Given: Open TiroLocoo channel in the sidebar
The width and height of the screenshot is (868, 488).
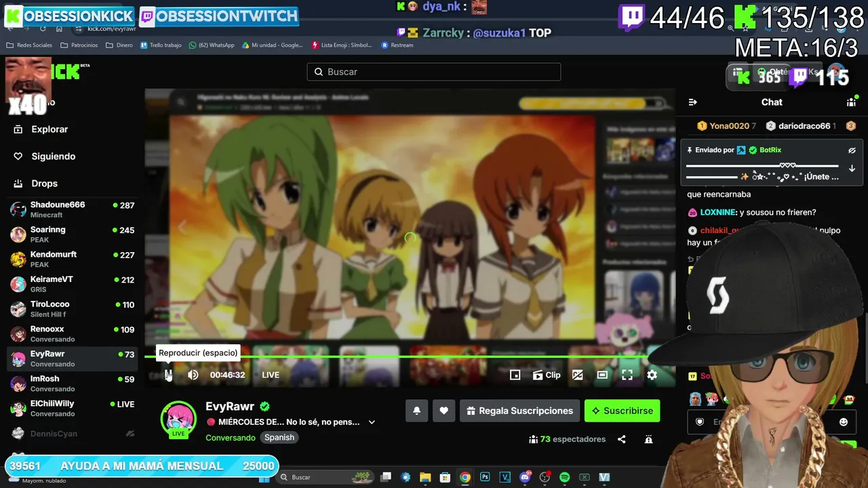Looking at the screenshot, I should (x=73, y=309).
